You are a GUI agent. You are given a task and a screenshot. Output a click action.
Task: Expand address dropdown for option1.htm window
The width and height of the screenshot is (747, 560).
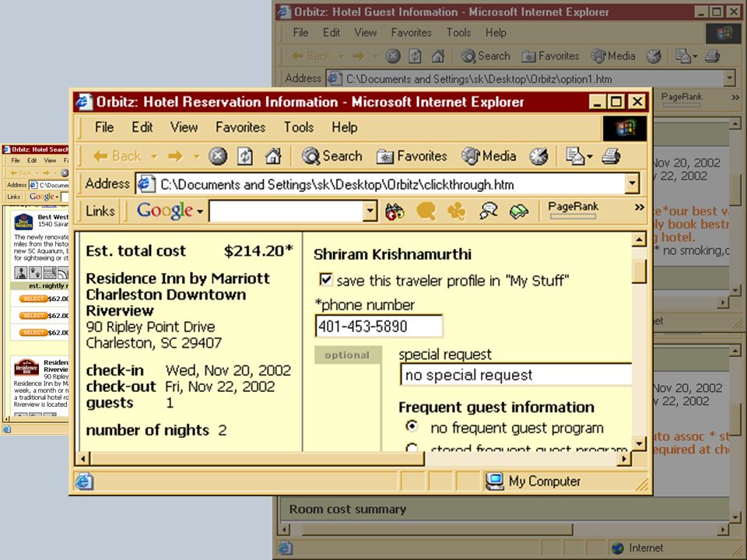point(729,78)
